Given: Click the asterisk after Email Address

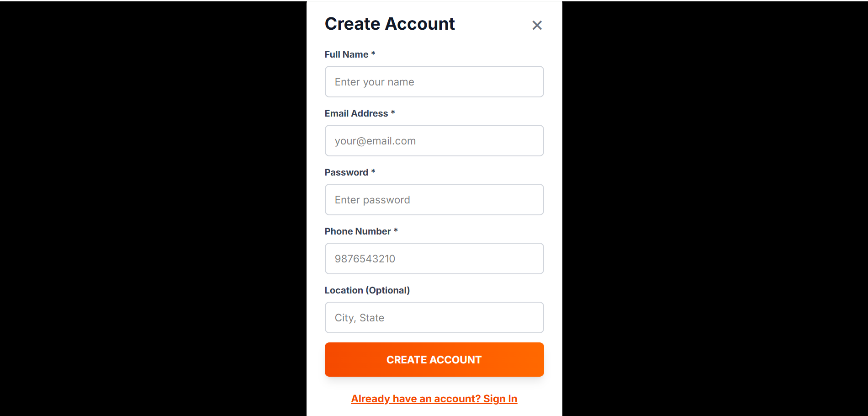Looking at the screenshot, I should (393, 113).
